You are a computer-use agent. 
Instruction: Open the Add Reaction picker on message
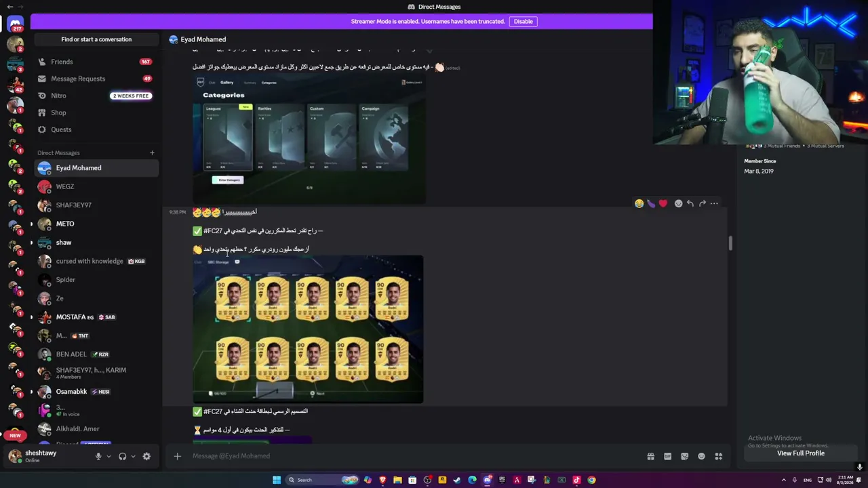(x=678, y=203)
